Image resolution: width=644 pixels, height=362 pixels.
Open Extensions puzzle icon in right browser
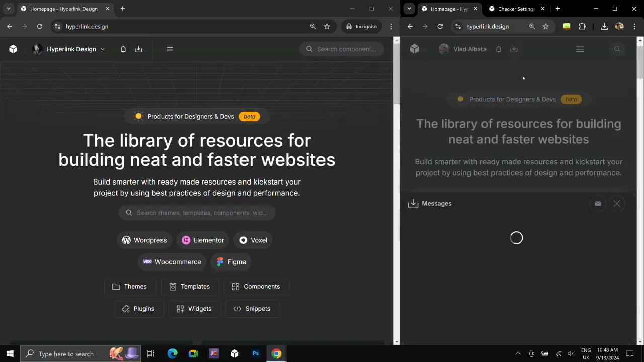pos(582,27)
